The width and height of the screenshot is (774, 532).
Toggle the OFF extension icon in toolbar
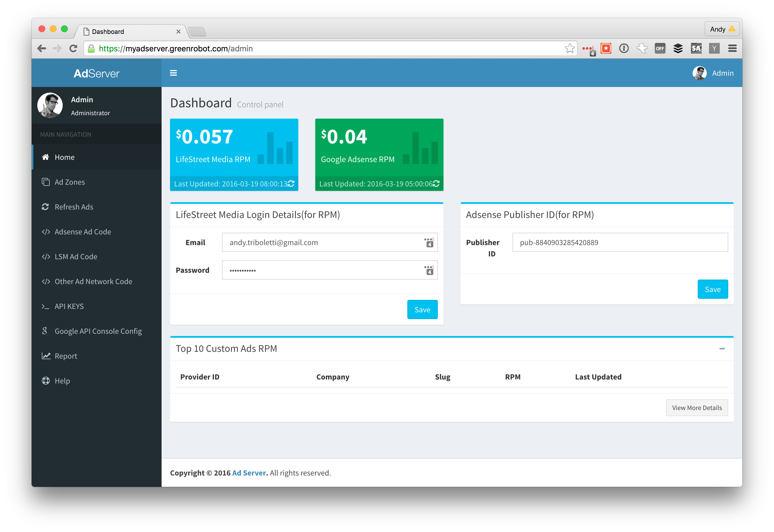coord(660,49)
